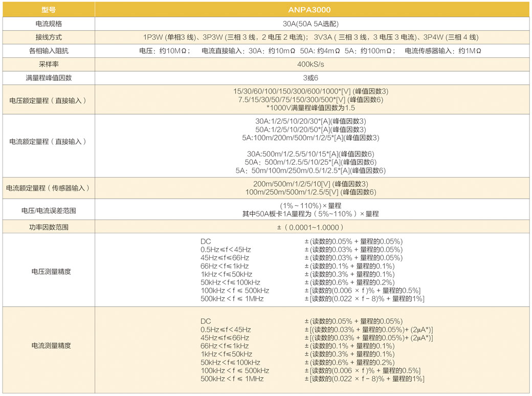Select the sampling rate value '400kS/s'

pyautogui.click(x=311, y=64)
